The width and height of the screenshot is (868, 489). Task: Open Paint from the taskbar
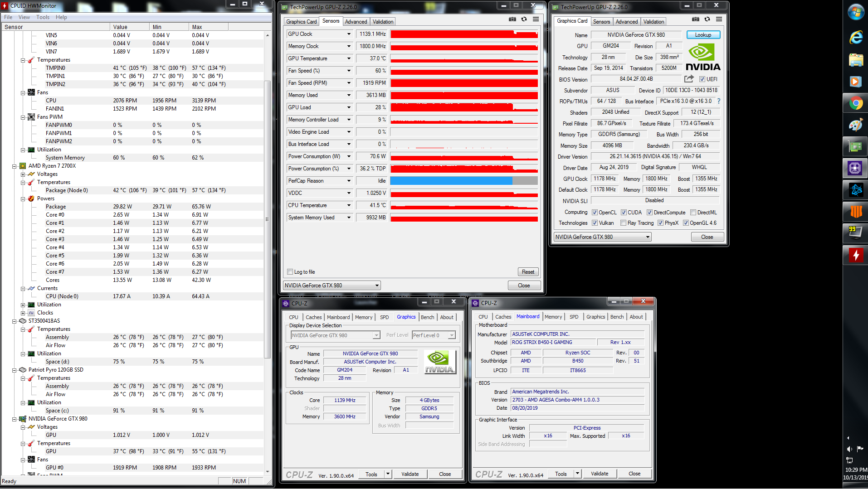pyautogui.click(x=856, y=125)
